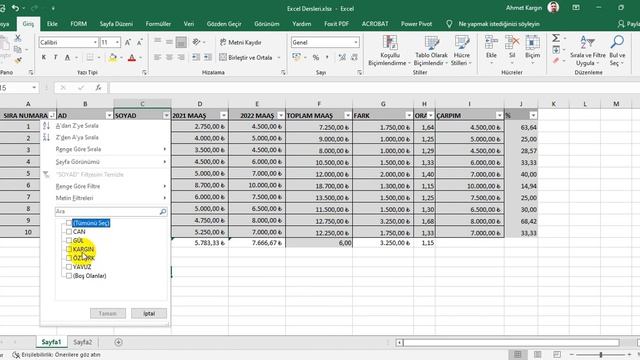
Task: Increase font size with large A icon
Action: pyautogui.click(x=128, y=42)
